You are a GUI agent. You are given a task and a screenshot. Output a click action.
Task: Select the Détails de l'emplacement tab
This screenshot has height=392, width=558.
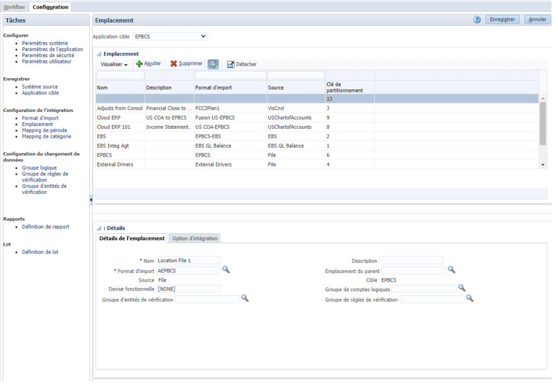131,239
